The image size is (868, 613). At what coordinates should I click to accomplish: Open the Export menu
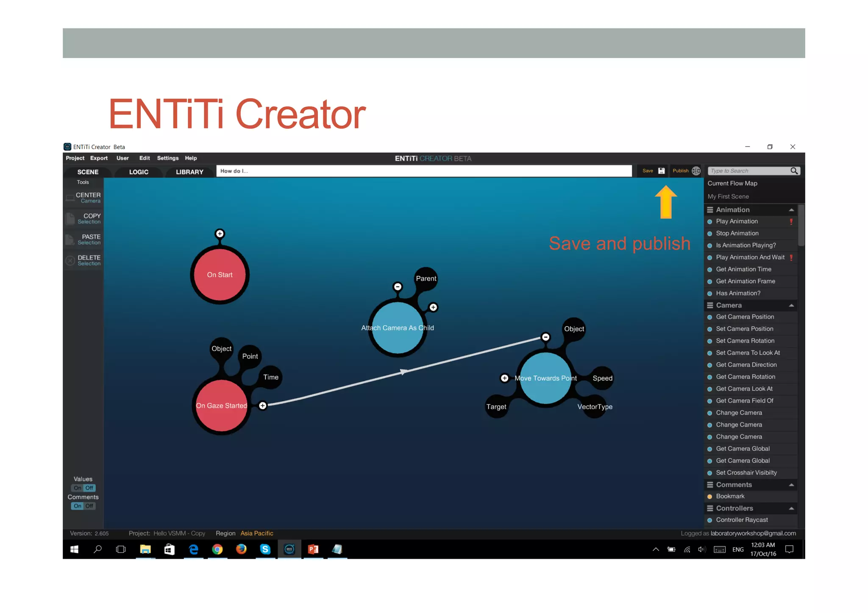[99, 158]
